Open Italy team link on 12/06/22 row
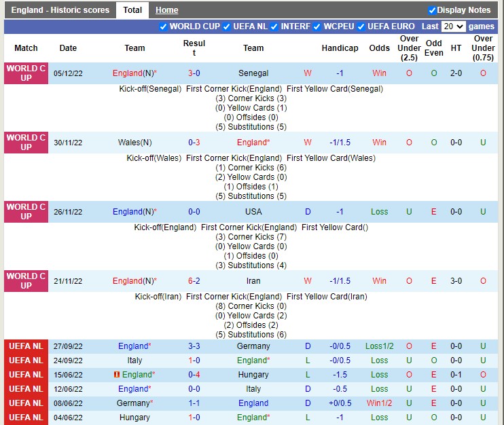The image size is (504, 425). pos(253,389)
